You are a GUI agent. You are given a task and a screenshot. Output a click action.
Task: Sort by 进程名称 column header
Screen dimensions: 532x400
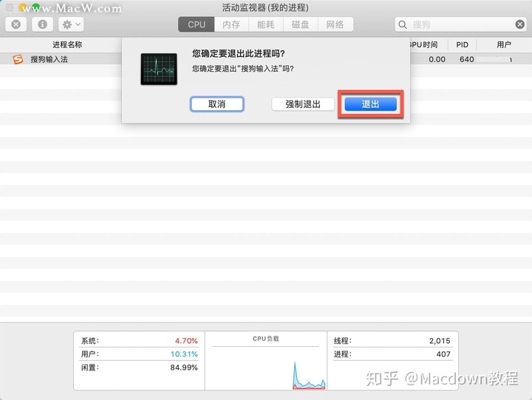tap(67, 45)
